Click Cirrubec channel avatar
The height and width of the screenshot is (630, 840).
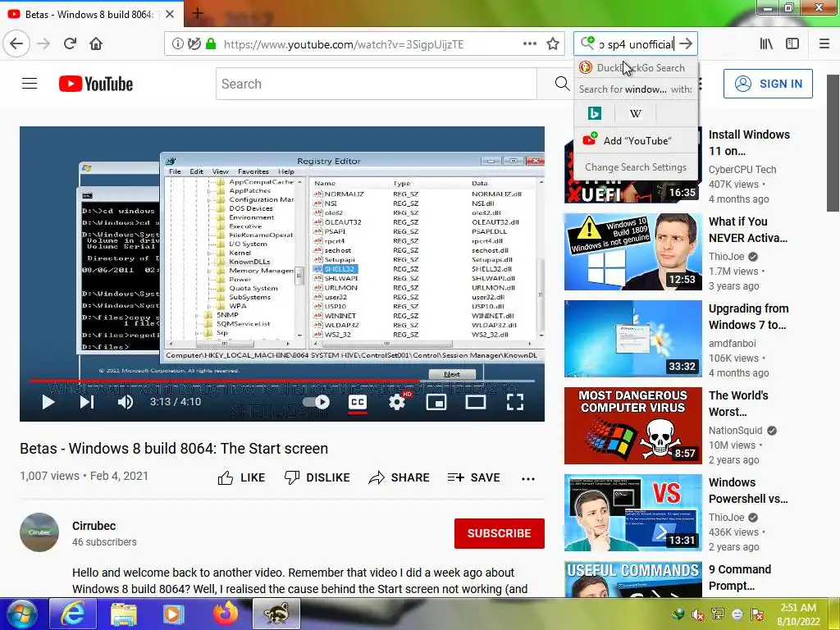pos(39,532)
